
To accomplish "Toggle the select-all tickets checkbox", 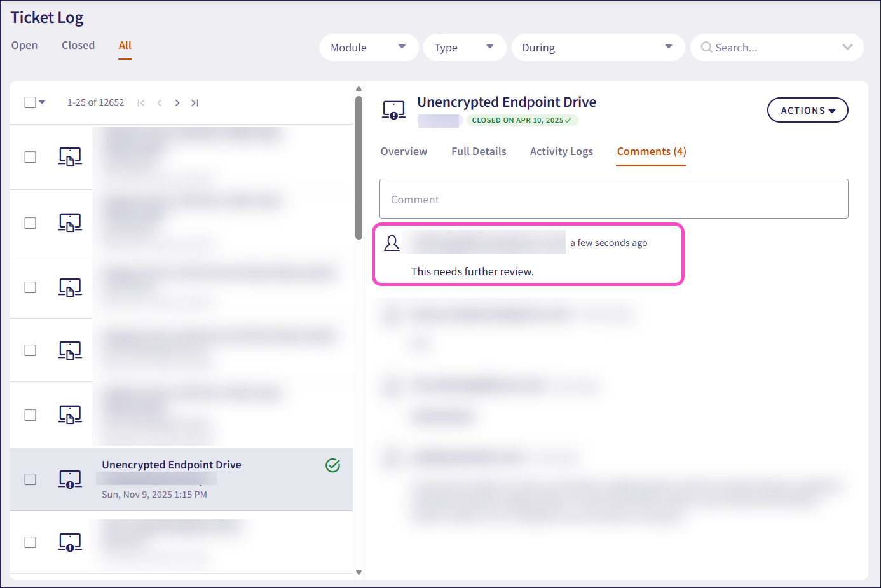I will click(x=30, y=102).
